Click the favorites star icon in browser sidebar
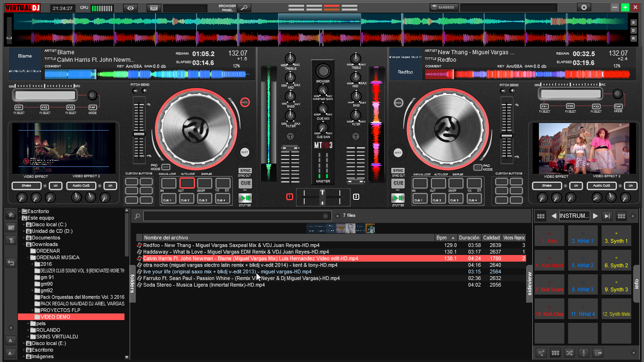The image size is (644, 362). point(10,214)
